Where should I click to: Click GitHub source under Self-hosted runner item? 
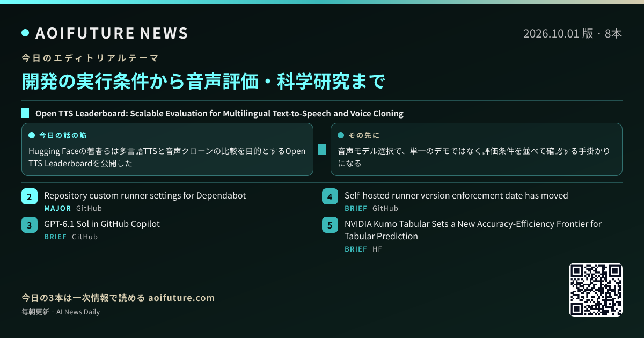coord(385,208)
